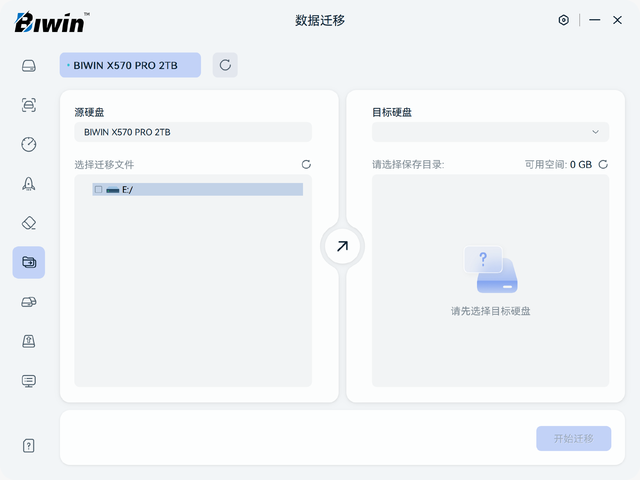Open the disk clone sidebar icon
The image size is (640, 480).
[x=29, y=302]
